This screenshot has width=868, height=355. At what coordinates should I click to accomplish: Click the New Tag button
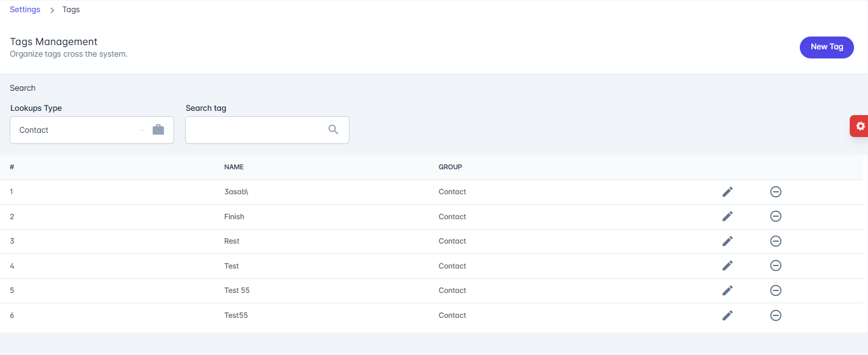(x=827, y=47)
